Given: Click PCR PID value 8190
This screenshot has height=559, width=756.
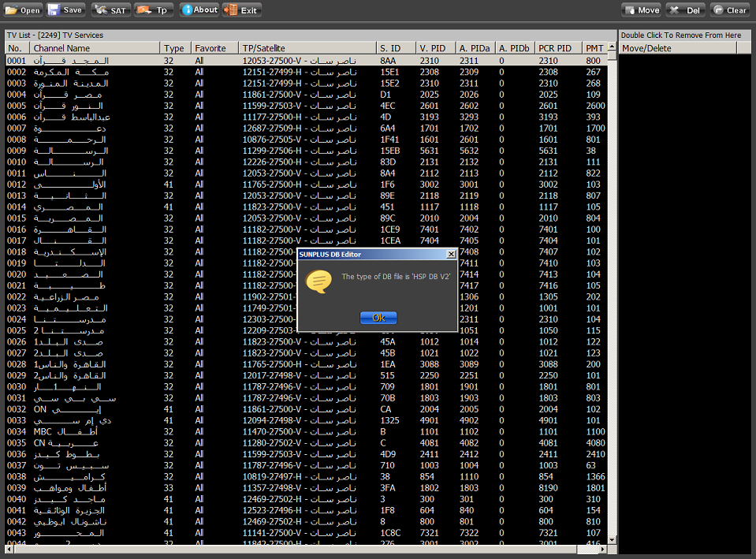Looking at the screenshot, I should point(548,487).
